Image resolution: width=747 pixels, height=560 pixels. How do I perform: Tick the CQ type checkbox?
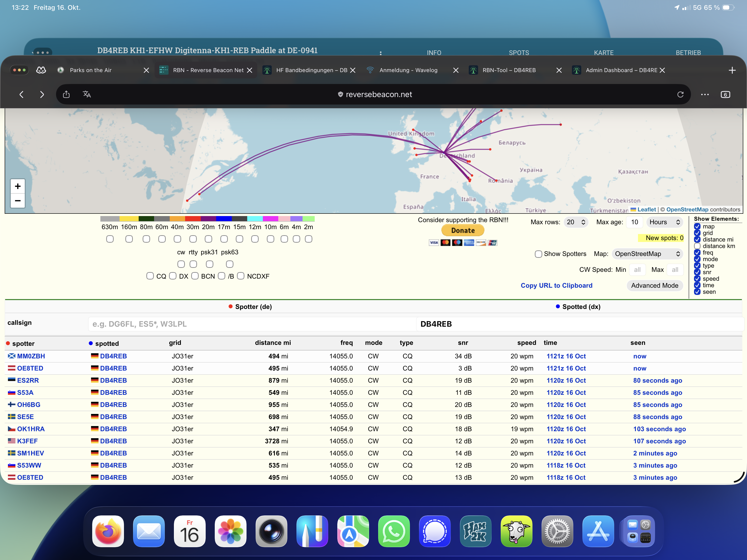tap(150, 276)
